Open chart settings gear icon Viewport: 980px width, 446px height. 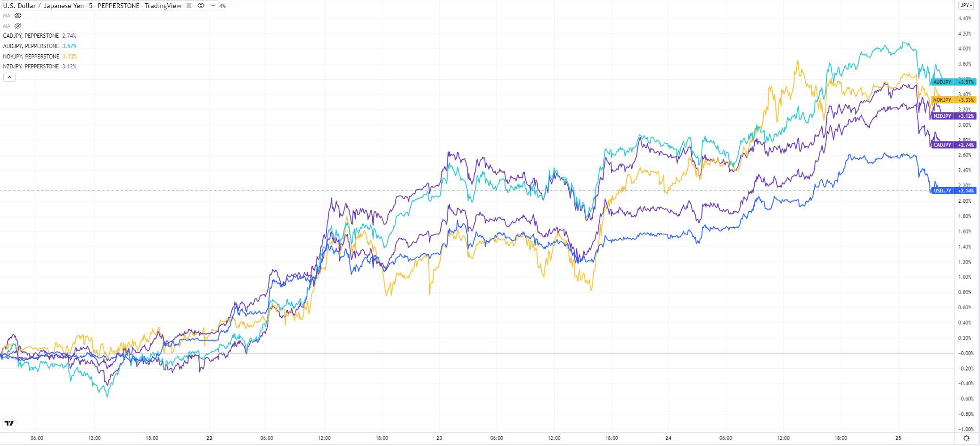[x=966, y=438]
